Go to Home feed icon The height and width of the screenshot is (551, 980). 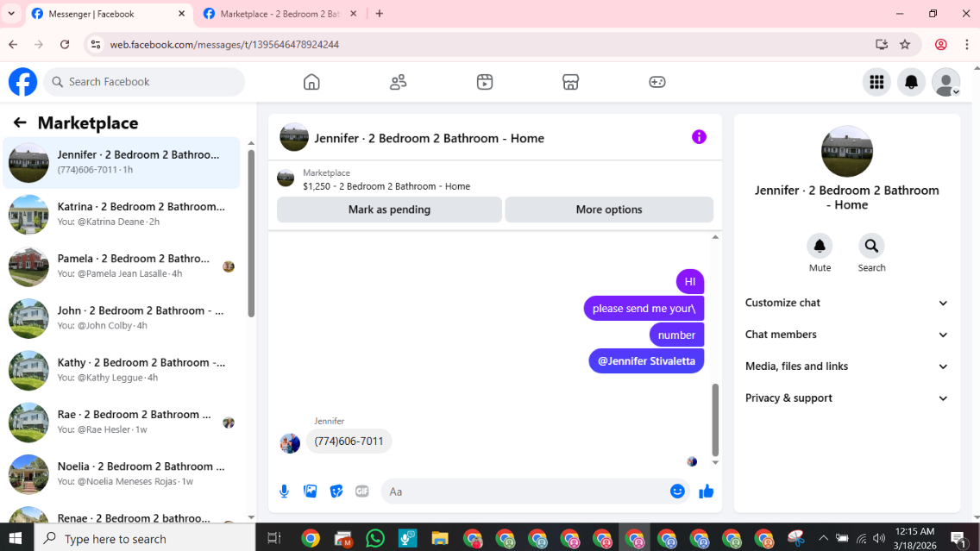pyautogui.click(x=311, y=82)
